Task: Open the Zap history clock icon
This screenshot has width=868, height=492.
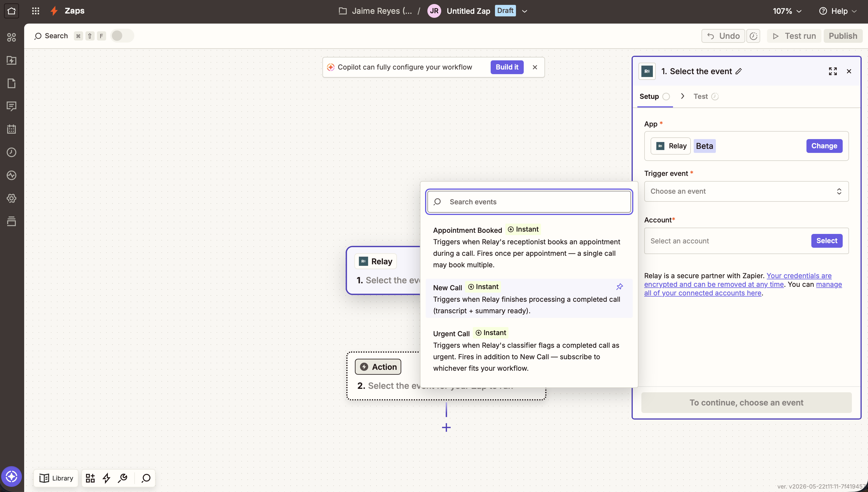Action: (x=12, y=152)
